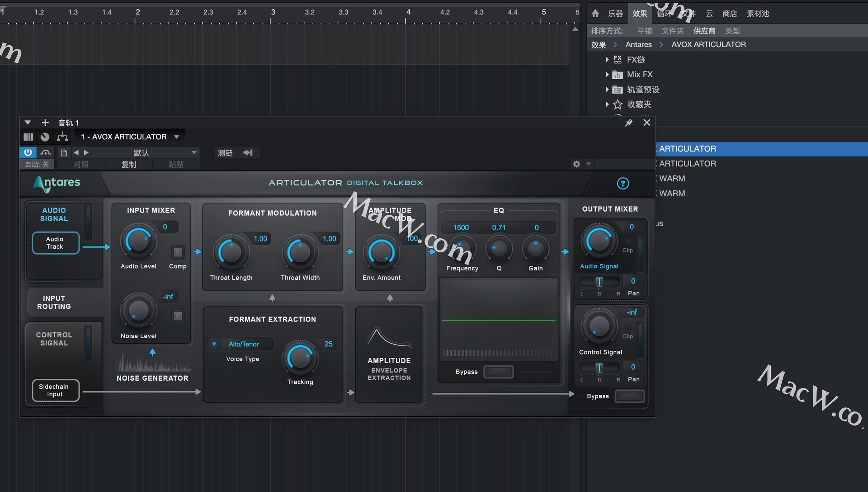Open the preset dropdown showing 默认

point(145,153)
